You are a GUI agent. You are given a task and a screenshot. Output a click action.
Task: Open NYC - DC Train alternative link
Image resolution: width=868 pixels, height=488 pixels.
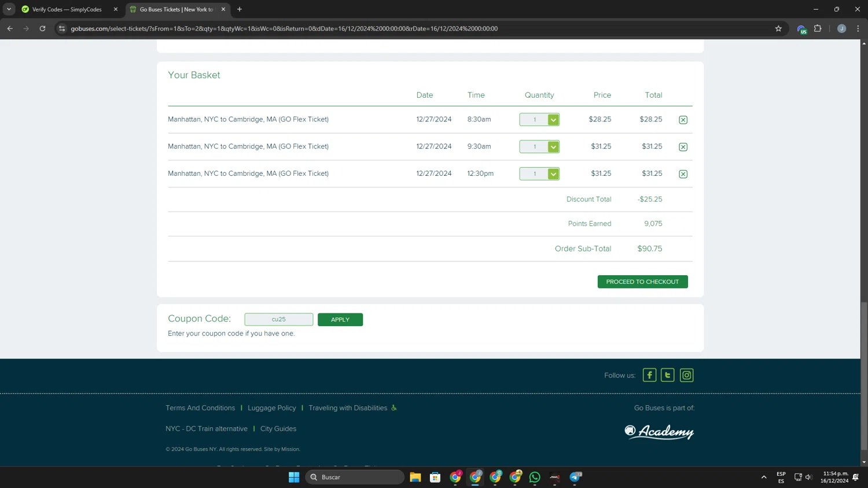point(207,428)
